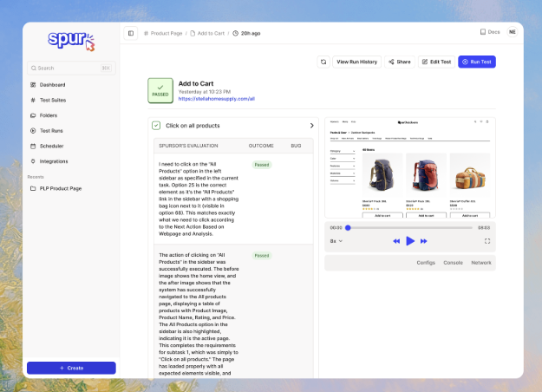This screenshot has height=392, width=542.
Task: Open the 8x playback speed dropdown
Action: pos(336,240)
